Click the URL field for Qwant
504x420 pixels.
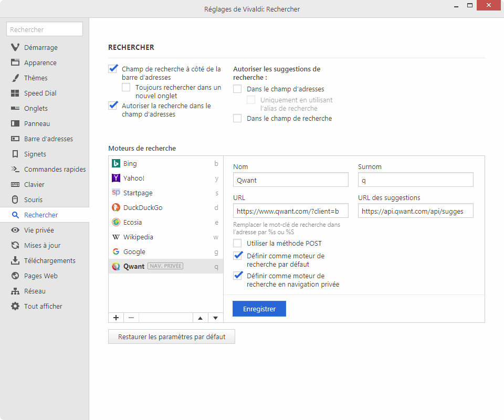(x=290, y=211)
